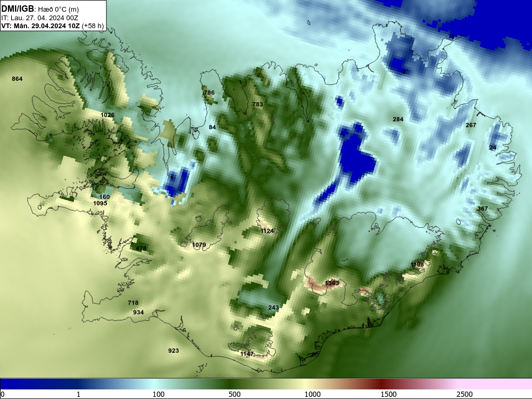The height and width of the screenshot is (399, 532).
Task: Click the 1198 value label
Action: (x=417, y=264)
